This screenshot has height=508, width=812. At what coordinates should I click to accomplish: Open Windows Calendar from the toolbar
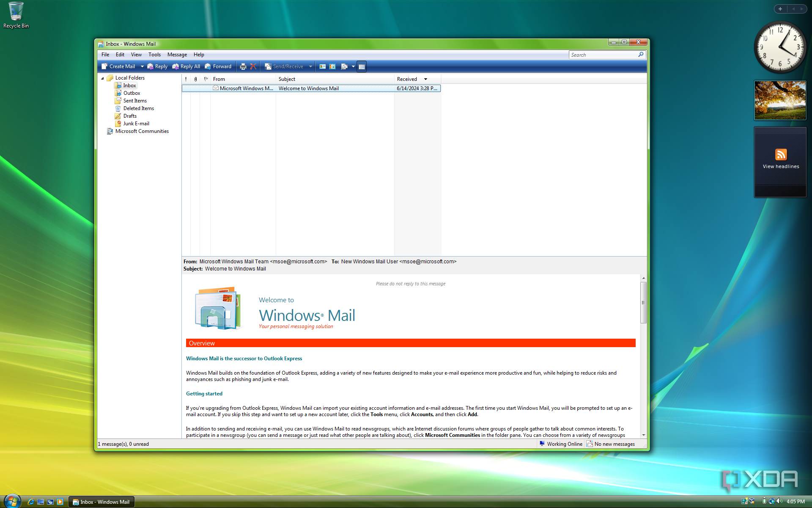333,66
